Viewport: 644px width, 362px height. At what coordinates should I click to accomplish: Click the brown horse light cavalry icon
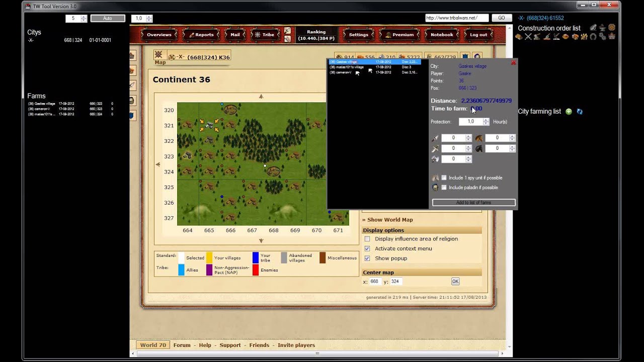coord(479,138)
